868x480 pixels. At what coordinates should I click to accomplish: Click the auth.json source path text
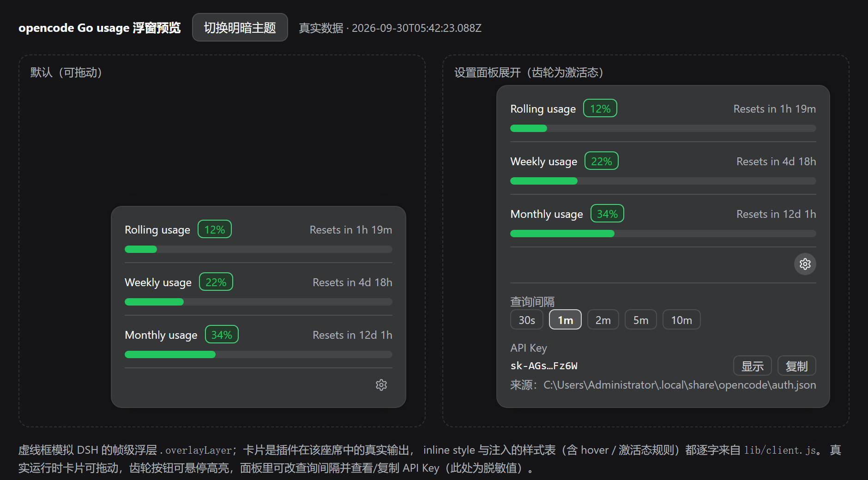pos(663,385)
